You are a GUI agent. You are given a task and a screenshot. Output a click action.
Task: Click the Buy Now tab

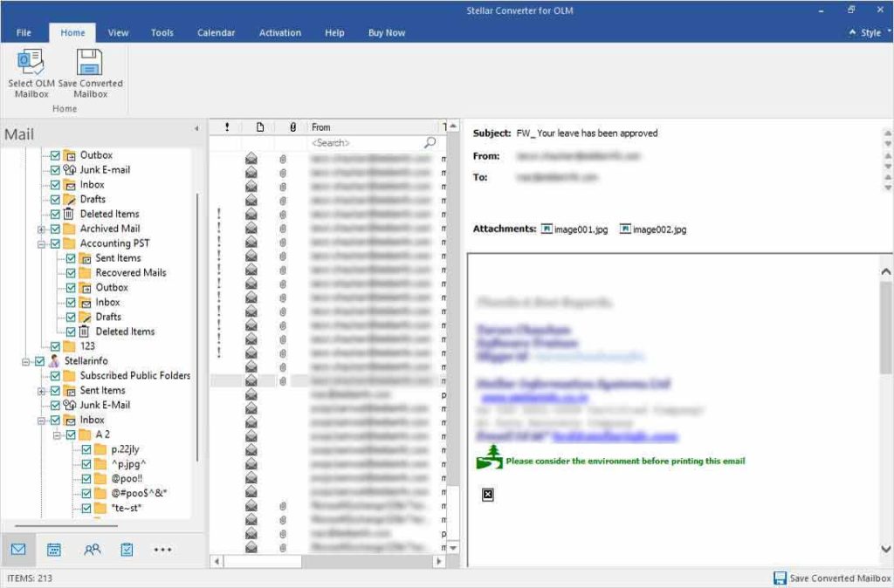tap(387, 32)
